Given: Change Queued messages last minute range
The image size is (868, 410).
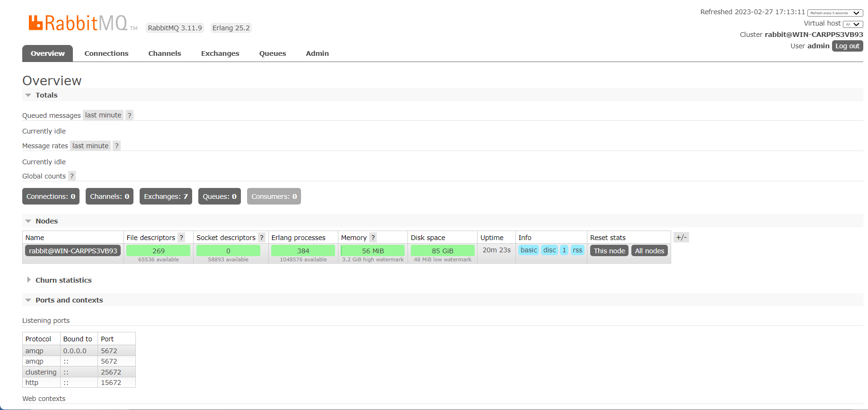Looking at the screenshot, I should pyautogui.click(x=103, y=115).
